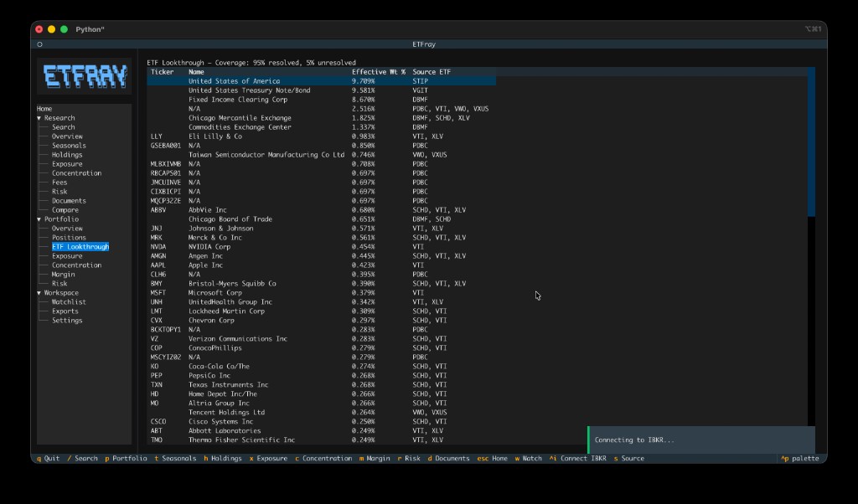
Task: Click Documents in footer bar
Action: (449, 458)
